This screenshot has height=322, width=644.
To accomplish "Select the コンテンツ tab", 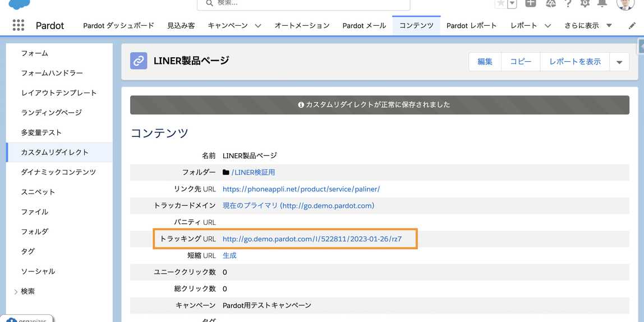I will point(416,25).
